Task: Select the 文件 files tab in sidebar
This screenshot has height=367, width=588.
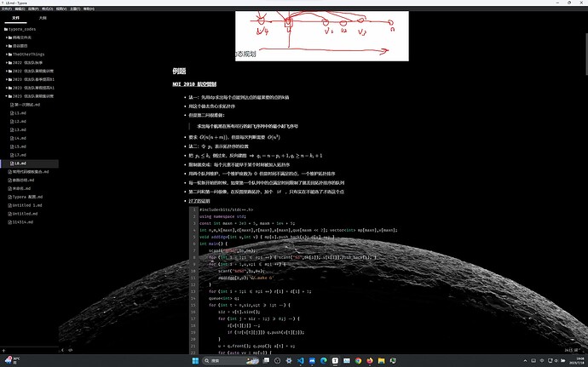Action: pyautogui.click(x=15, y=18)
